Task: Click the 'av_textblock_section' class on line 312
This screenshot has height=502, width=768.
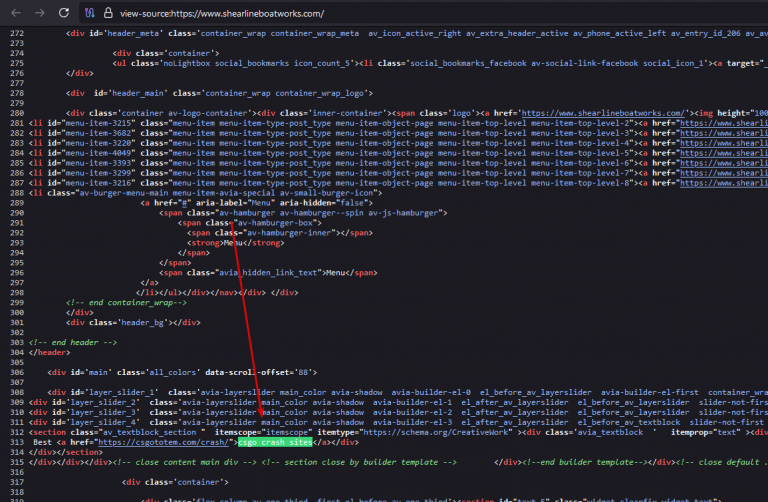Action: 149,432
